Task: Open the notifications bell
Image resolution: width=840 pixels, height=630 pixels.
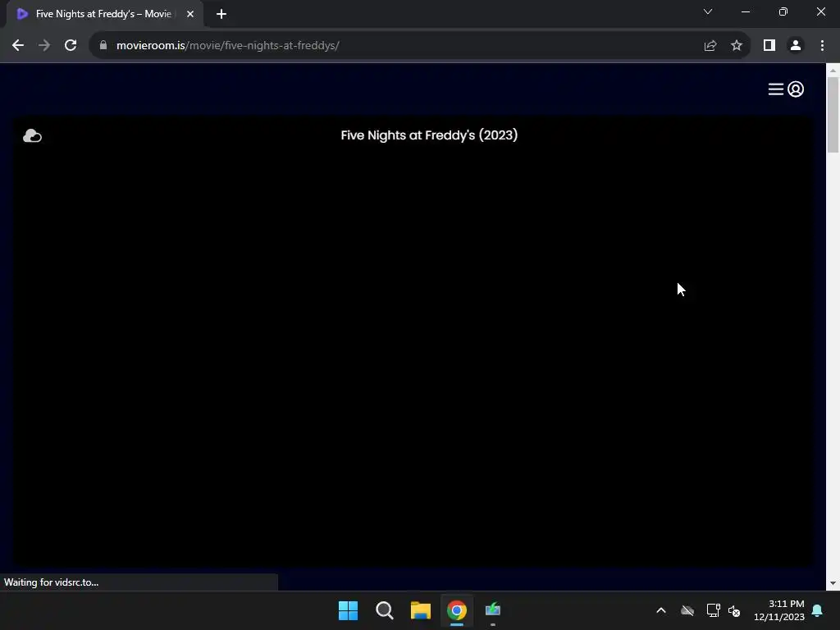Action: (818, 610)
